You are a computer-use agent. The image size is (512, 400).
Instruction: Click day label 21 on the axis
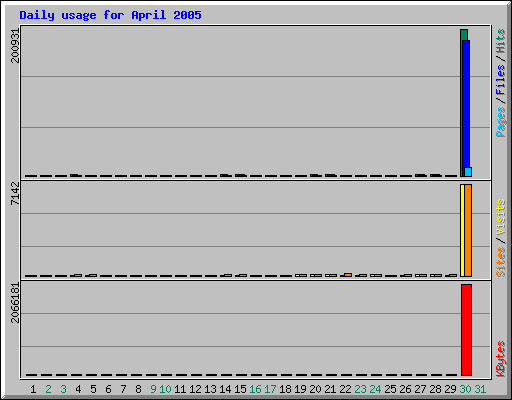[330, 389]
